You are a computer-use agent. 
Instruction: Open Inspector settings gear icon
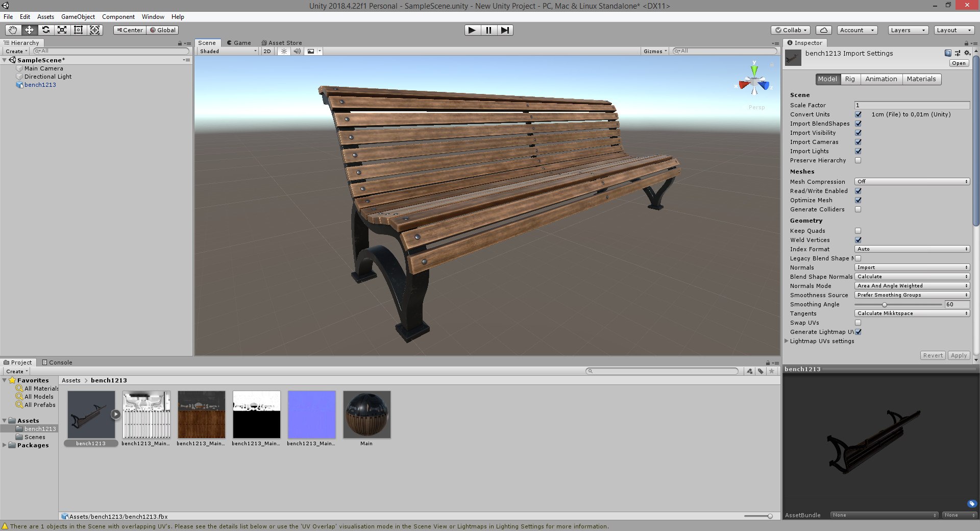coord(967,53)
